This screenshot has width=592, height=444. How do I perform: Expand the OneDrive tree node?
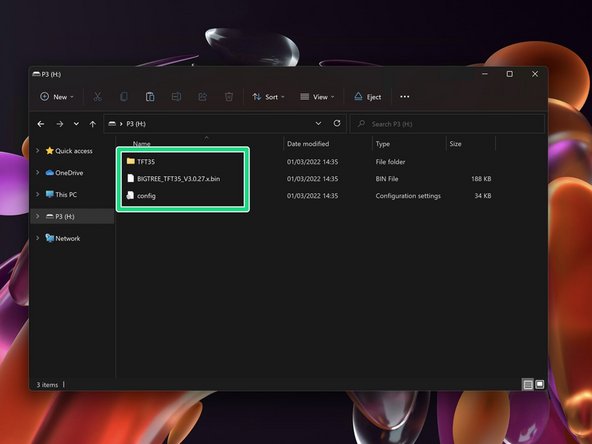[37, 173]
